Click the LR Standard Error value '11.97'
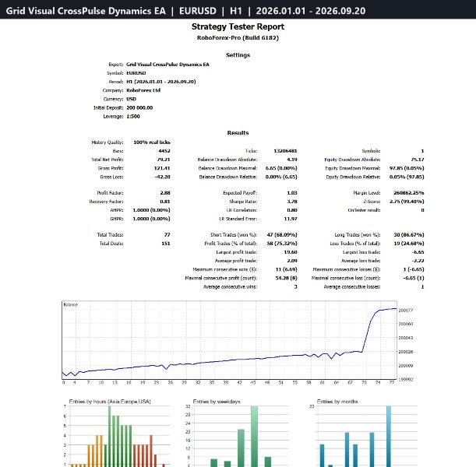The height and width of the screenshot is (467, 476). (291, 219)
